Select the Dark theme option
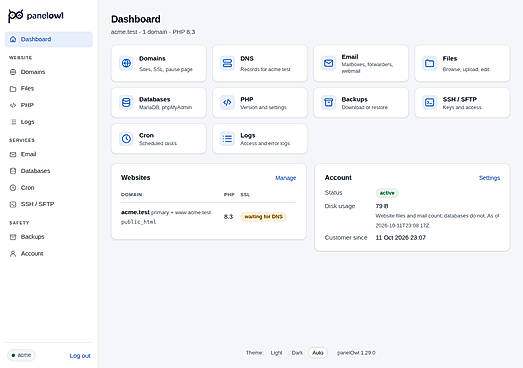Viewport: 523px width, 368px height. click(297, 353)
